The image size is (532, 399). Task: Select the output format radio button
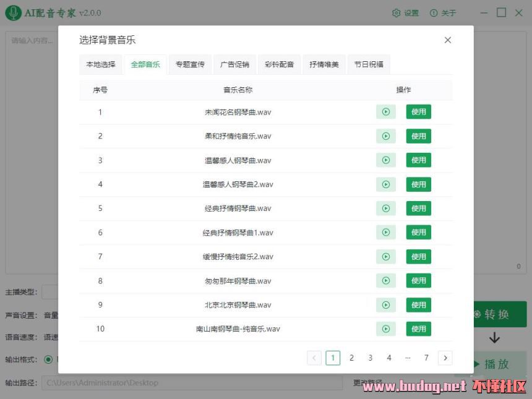click(48, 359)
